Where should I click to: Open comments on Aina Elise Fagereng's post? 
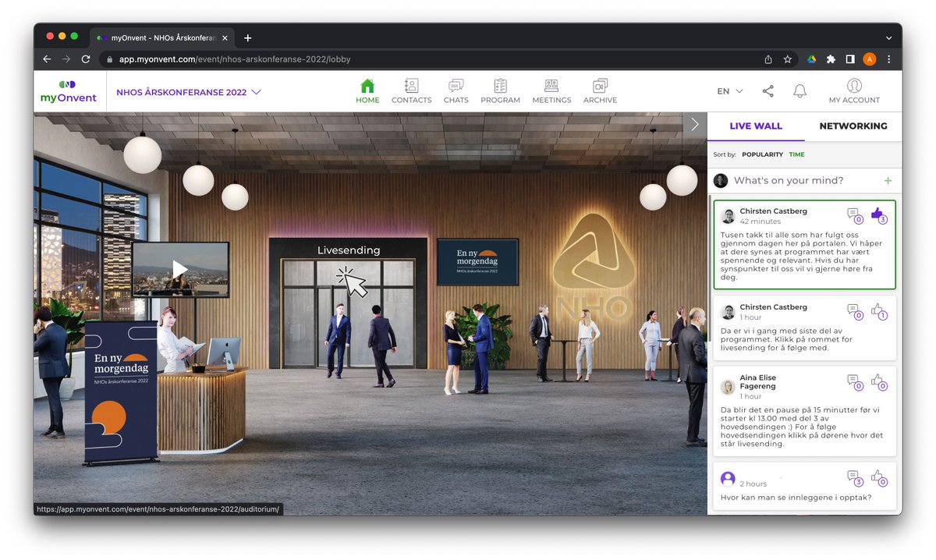(855, 381)
